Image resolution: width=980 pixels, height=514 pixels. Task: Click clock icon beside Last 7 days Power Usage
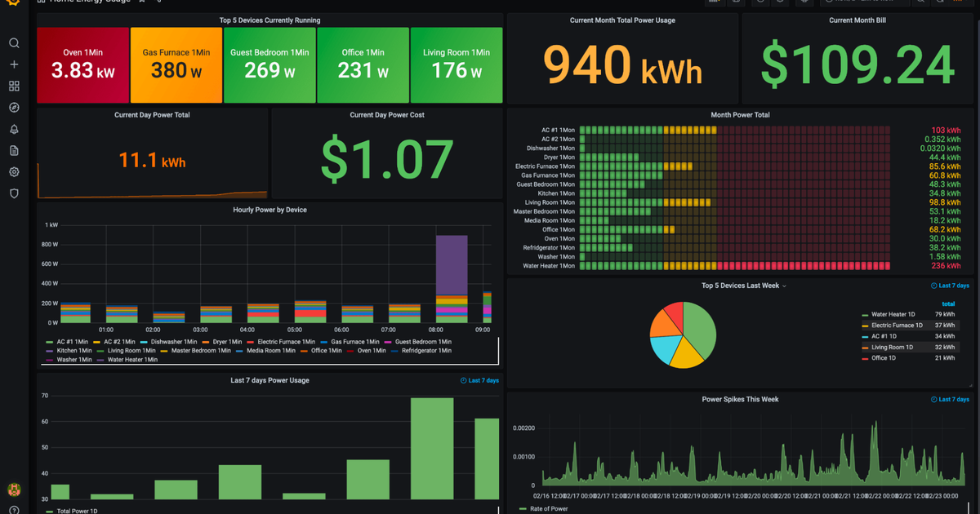pos(464,380)
